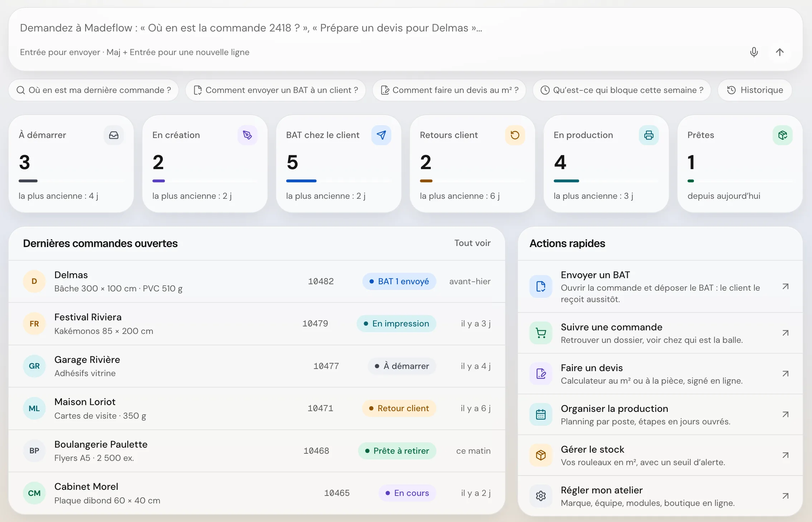Click the 'En cours' status badge on Cabinet Morel
This screenshot has width=812, height=522.
pos(407,493)
